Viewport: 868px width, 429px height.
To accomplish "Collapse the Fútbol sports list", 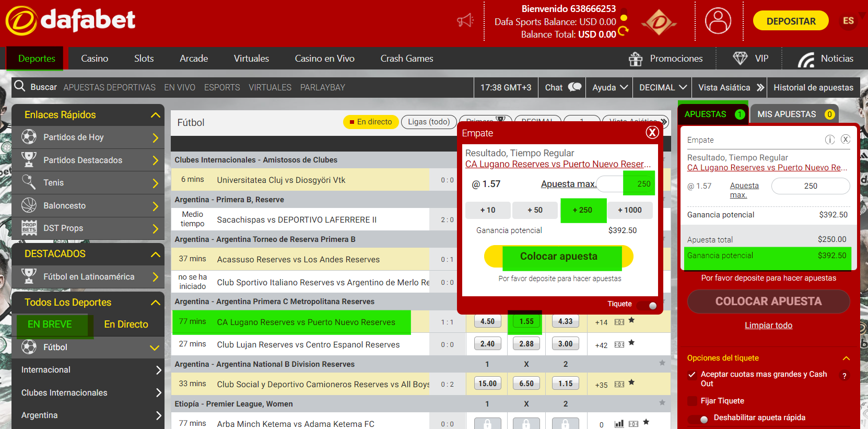I will pos(155,347).
